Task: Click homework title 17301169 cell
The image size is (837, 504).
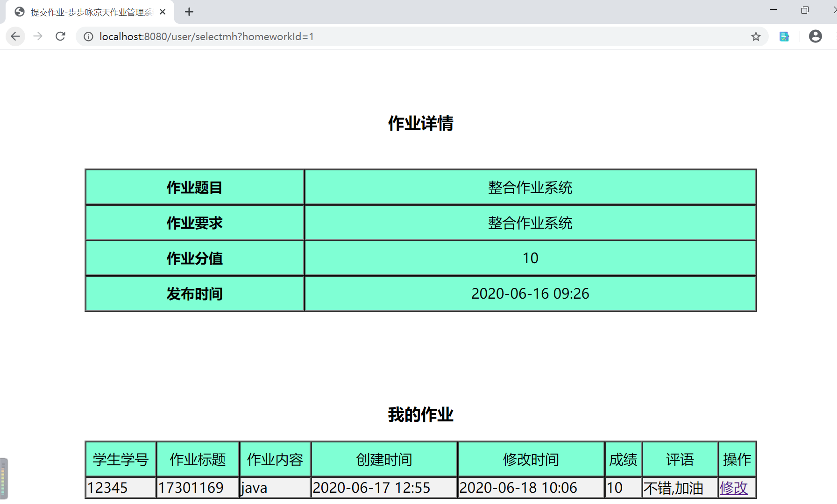Action: (x=198, y=488)
